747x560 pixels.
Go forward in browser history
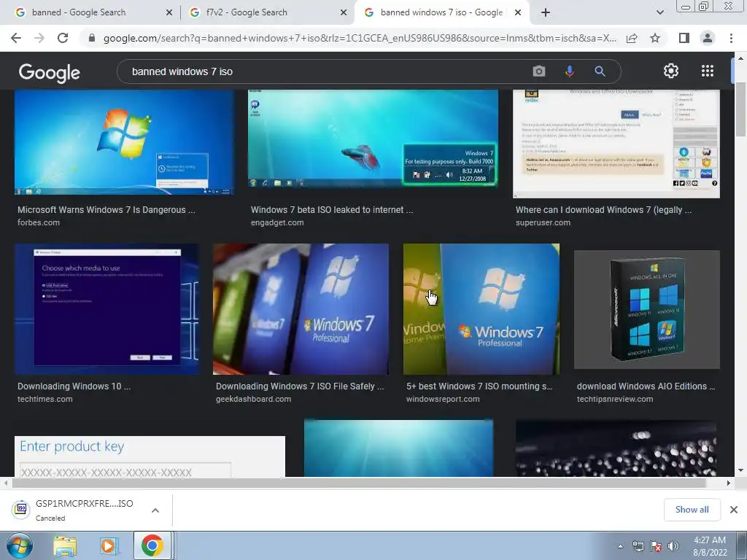pos(39,38)
